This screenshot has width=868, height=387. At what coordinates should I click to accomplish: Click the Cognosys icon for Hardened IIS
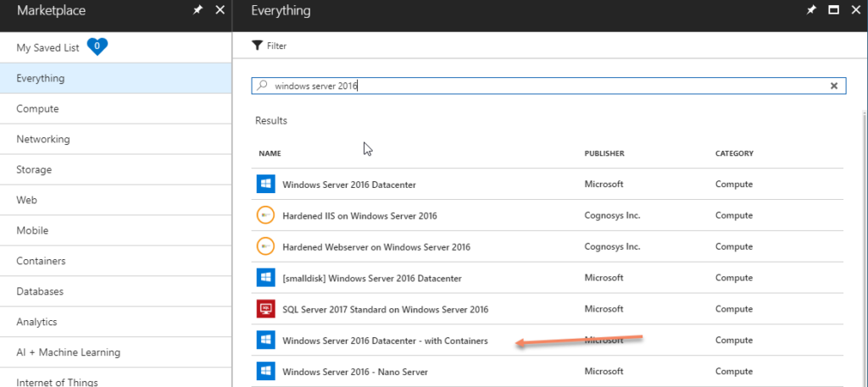265,215
